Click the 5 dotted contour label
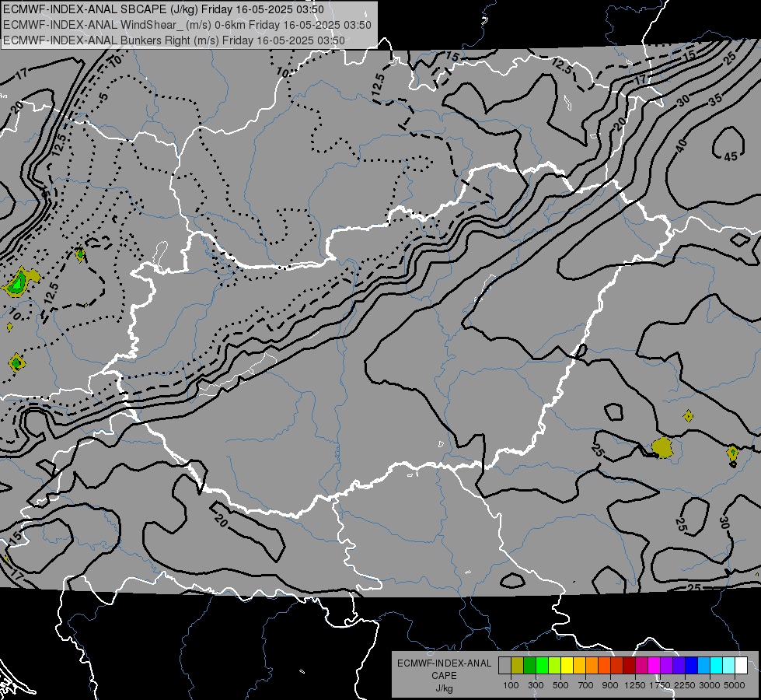 click(x=103, y=96)
